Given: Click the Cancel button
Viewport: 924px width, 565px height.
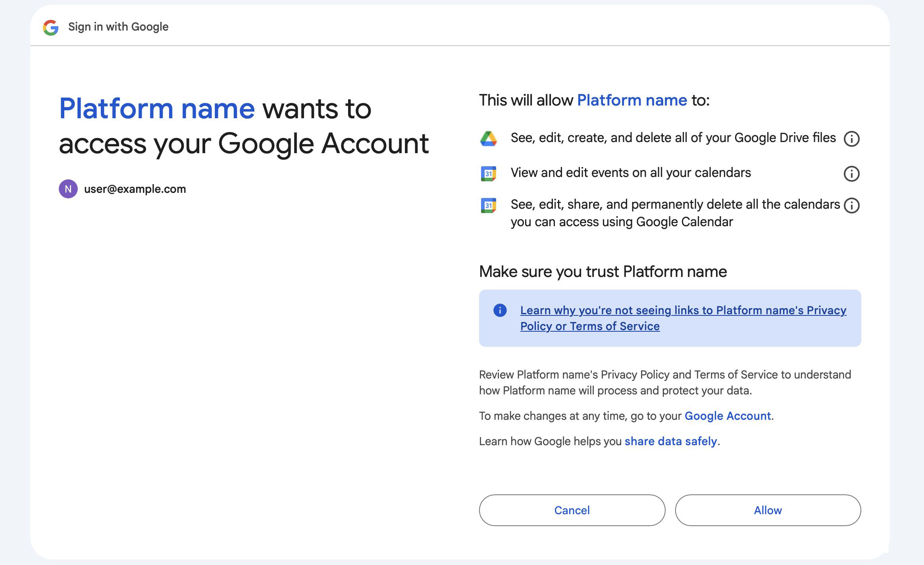Looking at the screenshot, I should click(572, 510).
